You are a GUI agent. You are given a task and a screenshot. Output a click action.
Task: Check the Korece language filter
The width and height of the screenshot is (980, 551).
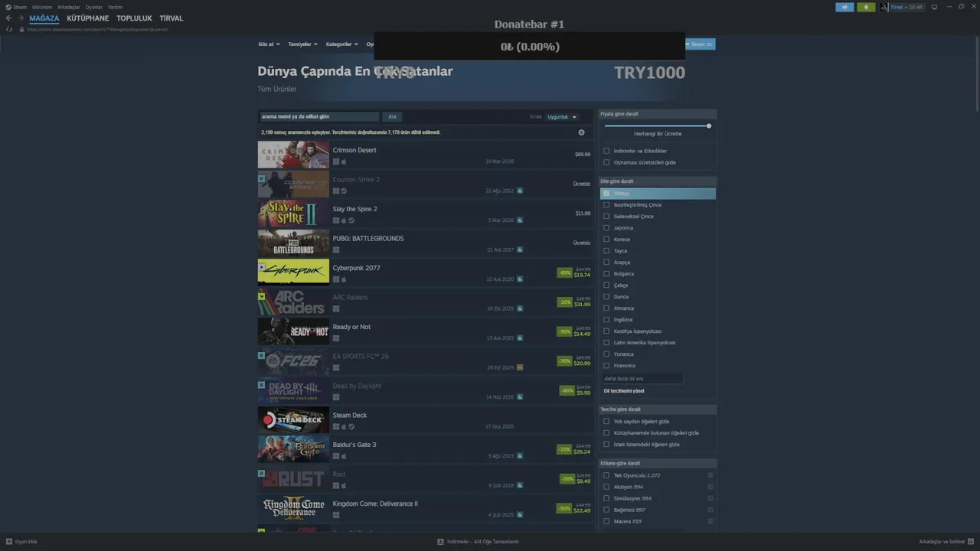click(606, 240)
